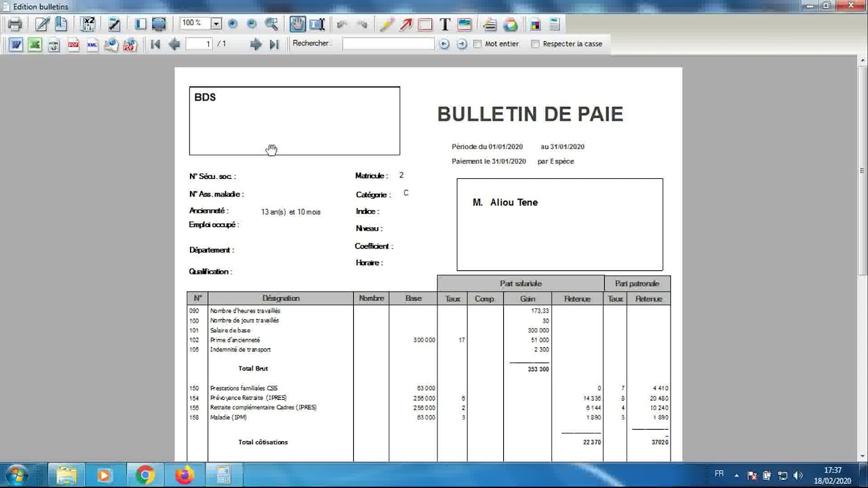This screenshot has height=488, width=868.
Task: Select the red arrow annotation tool
Action: (x=406, y=24)
